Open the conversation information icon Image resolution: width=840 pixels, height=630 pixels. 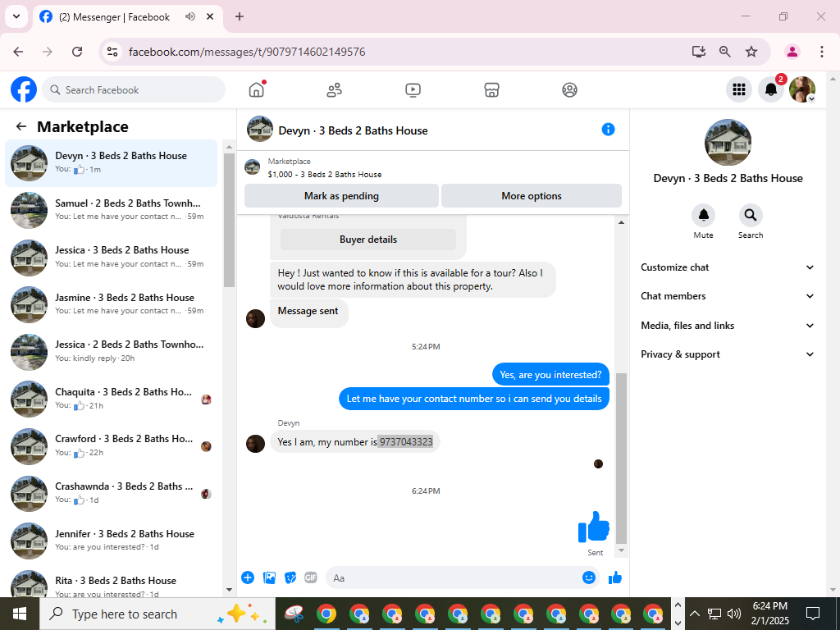(608, 130)
